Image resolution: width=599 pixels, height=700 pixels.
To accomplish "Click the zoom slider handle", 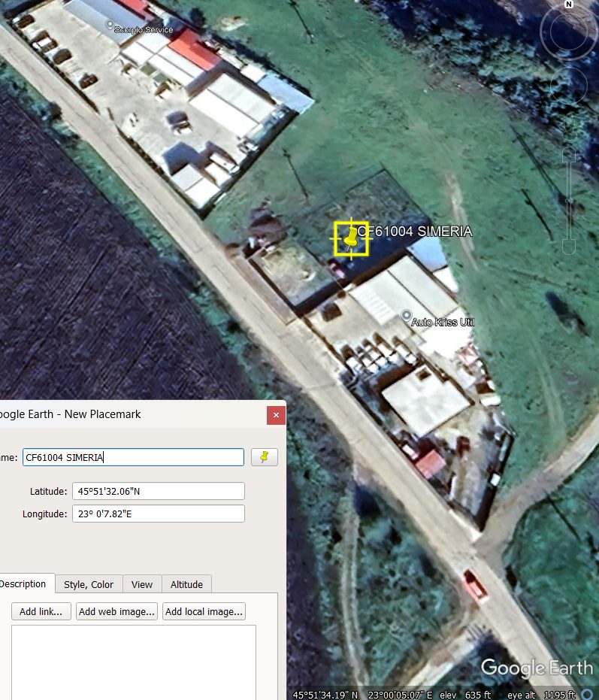I will [569, 201].
